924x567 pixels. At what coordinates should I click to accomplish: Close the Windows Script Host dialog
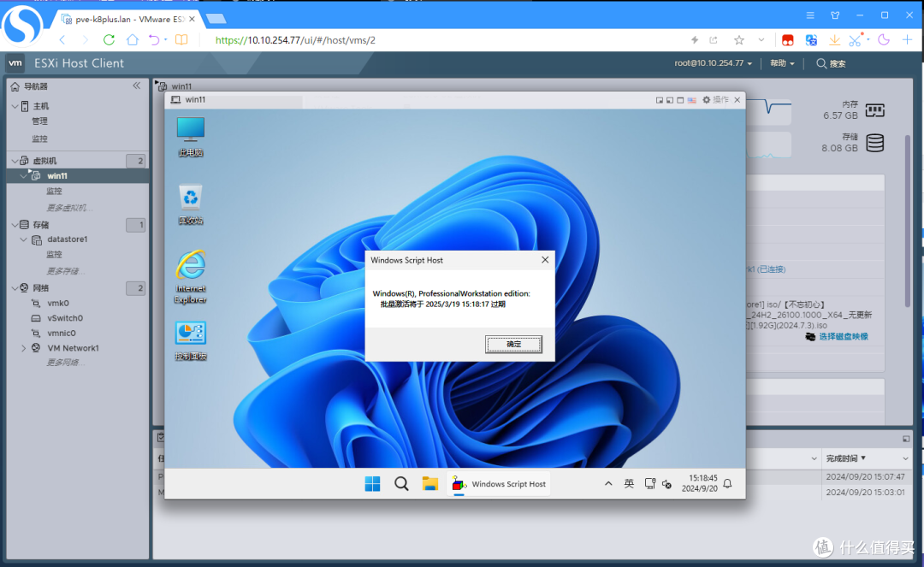pos(545,260)
